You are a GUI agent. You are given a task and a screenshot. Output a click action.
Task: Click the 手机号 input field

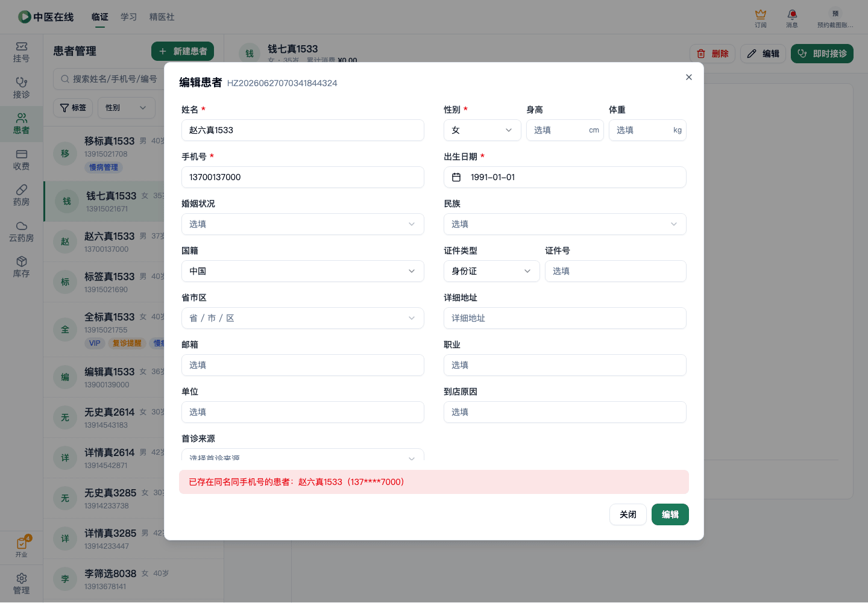303,177
